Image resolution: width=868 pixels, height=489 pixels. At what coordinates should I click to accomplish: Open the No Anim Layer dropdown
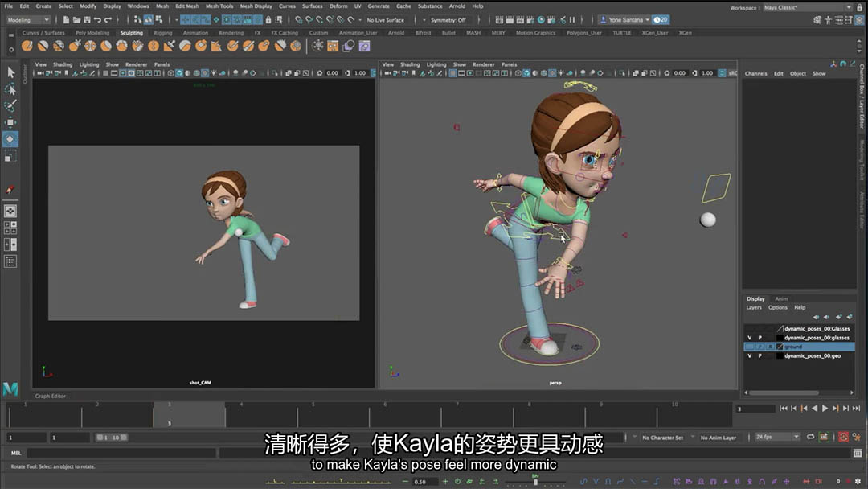pos(719,438)
